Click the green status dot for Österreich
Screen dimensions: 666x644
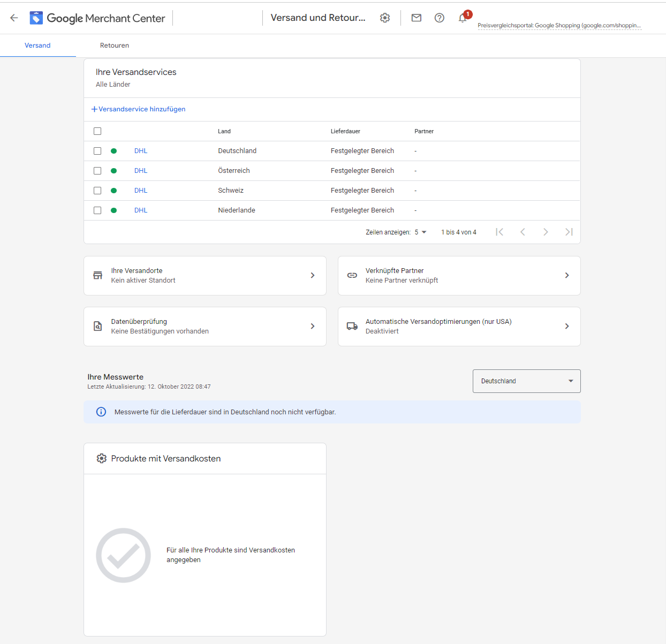click(x=113, y=171)
